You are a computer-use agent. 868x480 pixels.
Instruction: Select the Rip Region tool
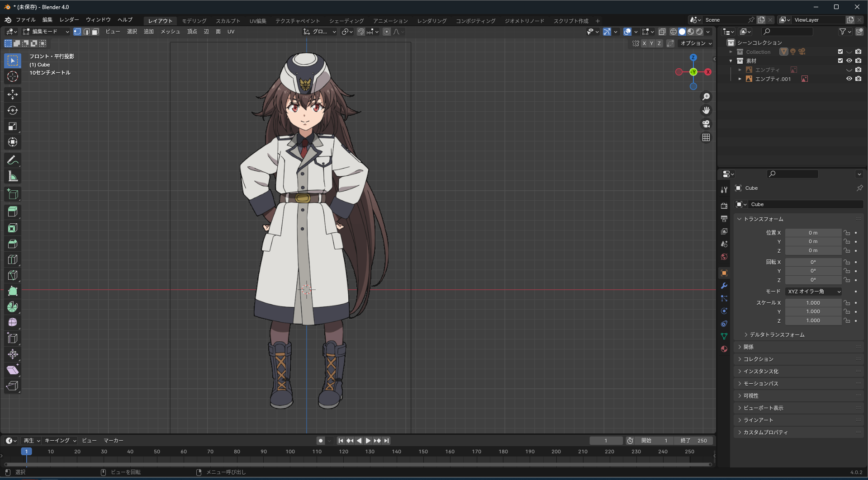(13, 386)
